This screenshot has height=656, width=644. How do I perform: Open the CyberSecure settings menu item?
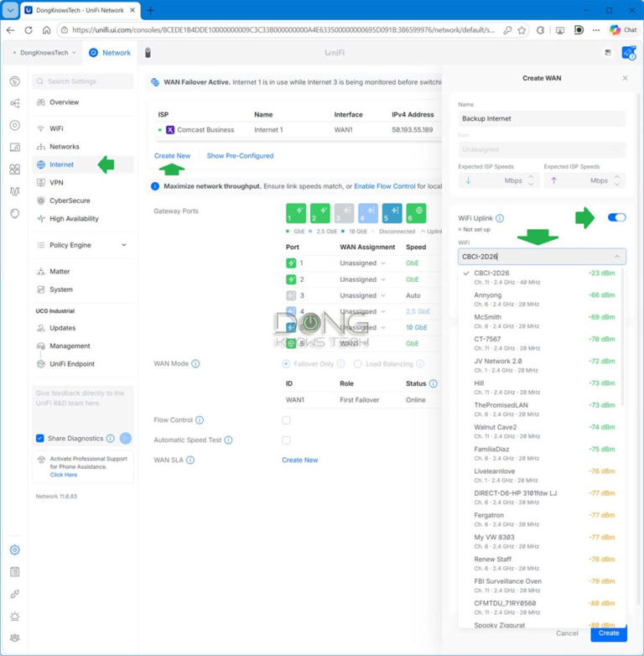click(x=82, y=200)
